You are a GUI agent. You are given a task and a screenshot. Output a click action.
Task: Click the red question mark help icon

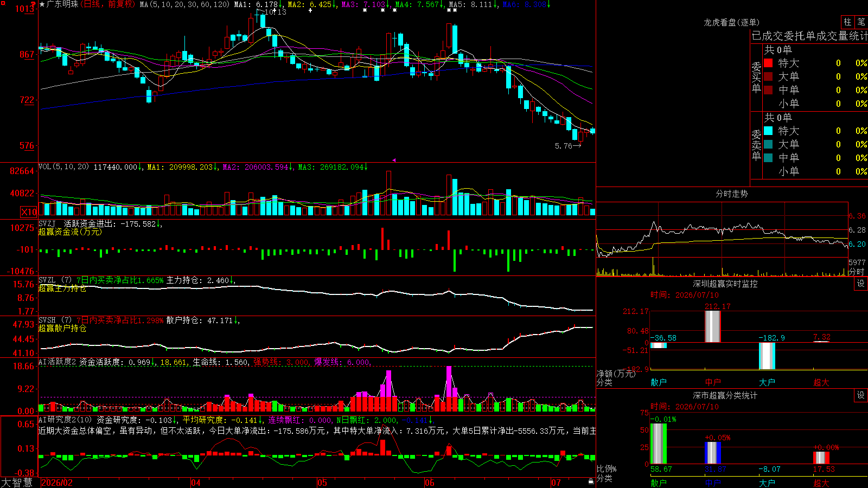point(34,4)
